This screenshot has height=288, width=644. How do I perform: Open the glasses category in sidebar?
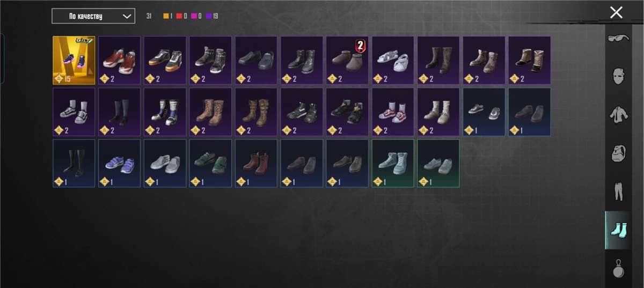click(618, 39)
